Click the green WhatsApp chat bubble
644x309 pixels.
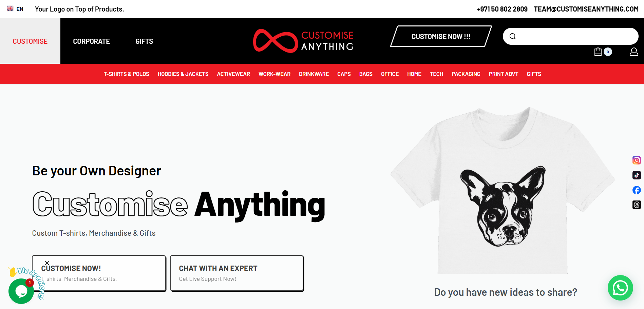click(x=620, y=288)
